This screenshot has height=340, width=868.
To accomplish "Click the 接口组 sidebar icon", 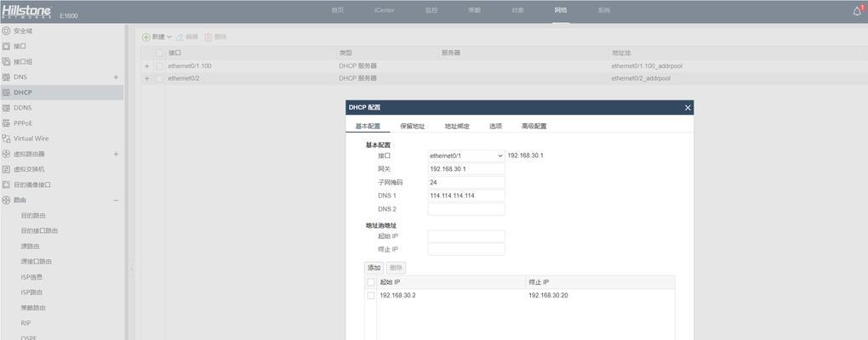I will (6, 61).
